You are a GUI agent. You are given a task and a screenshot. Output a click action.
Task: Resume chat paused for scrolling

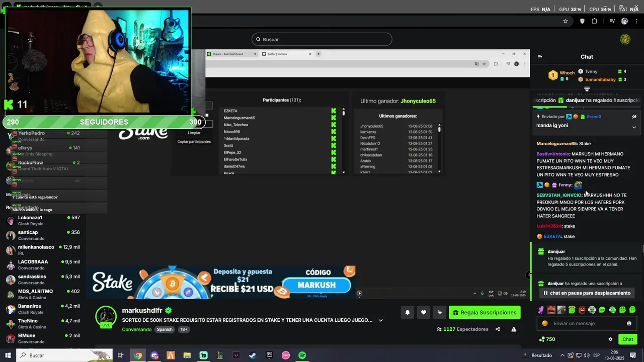[x=587, y=293]
